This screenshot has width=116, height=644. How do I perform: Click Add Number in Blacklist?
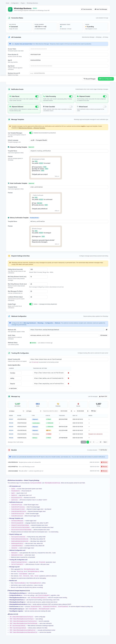pos(103,450)
